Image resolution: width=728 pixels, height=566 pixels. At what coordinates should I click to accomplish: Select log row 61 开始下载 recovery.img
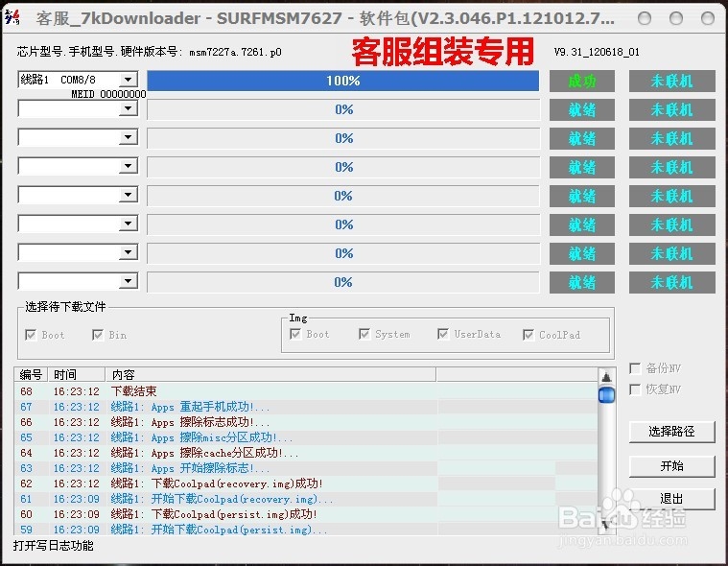click(306, 499)
